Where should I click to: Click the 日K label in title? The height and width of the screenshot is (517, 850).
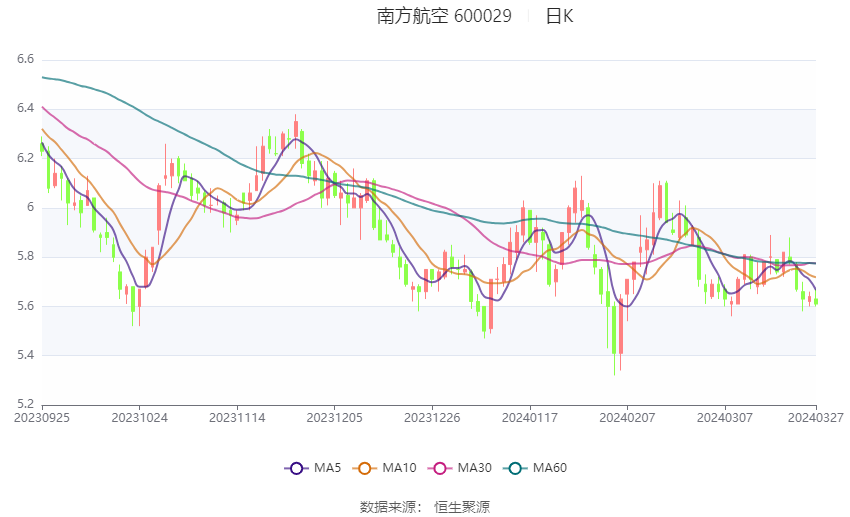[x=559, y=16]
